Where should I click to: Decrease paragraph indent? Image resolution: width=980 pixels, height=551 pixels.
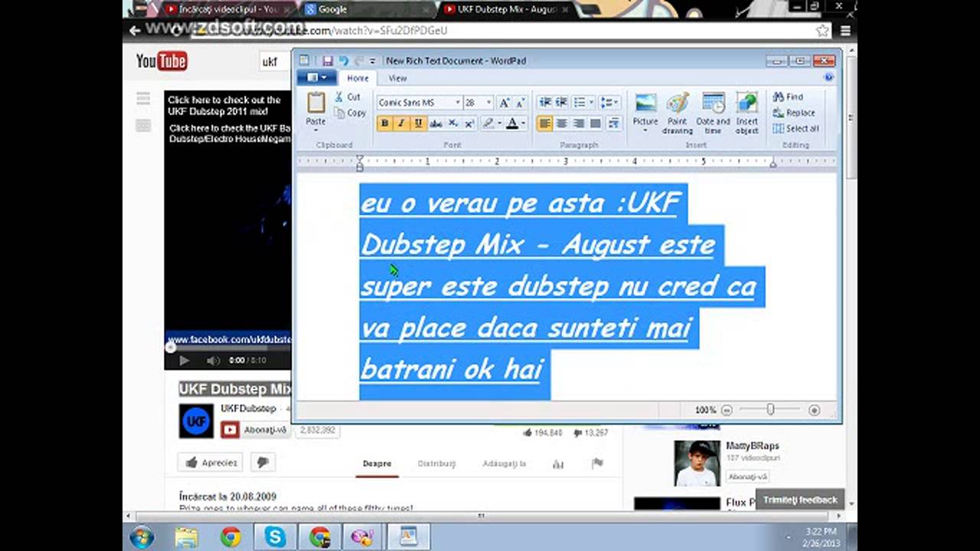pos(544,103)
